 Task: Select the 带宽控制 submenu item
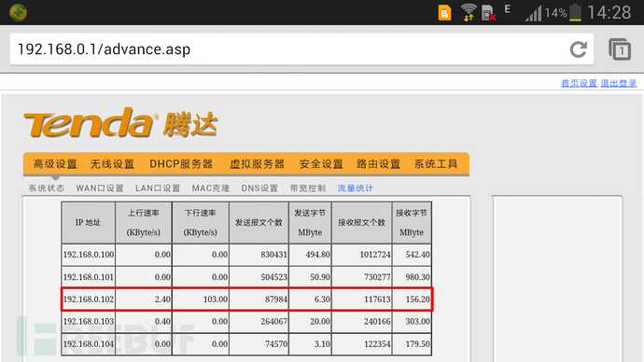point(308,188)
